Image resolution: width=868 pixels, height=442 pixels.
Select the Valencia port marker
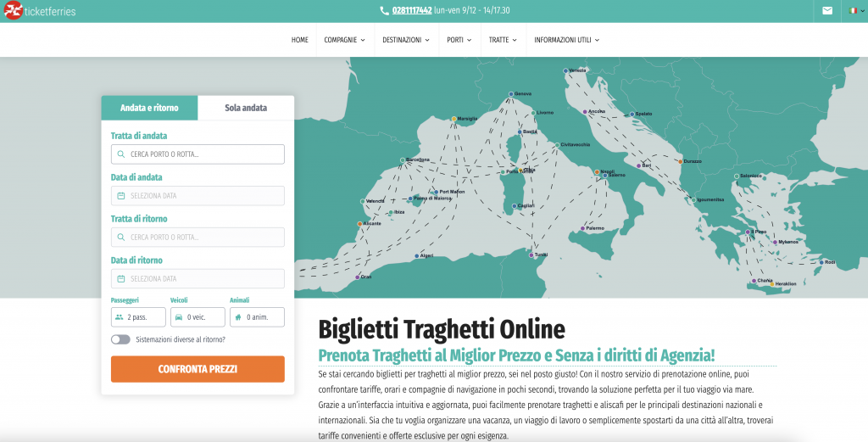tap(363, 201)
